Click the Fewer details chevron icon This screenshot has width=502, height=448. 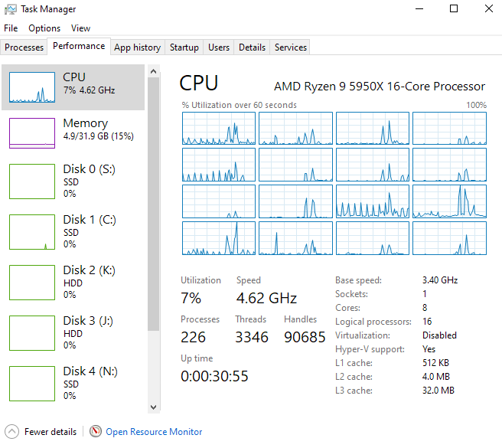11,432
